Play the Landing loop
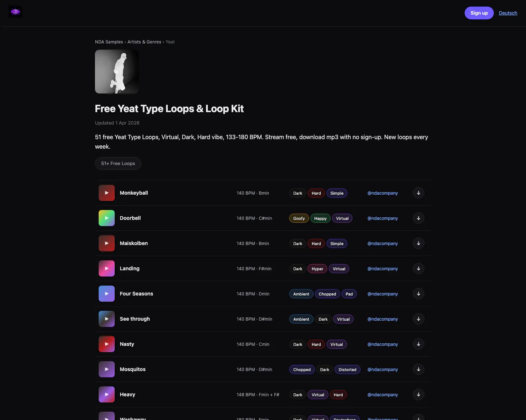526x420 pixels. (107, 268)
